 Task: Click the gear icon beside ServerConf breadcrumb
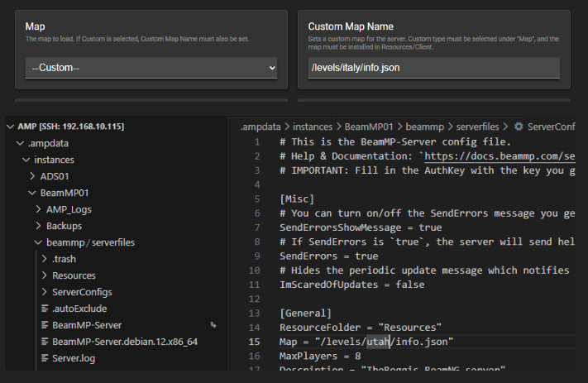[519, 127]
